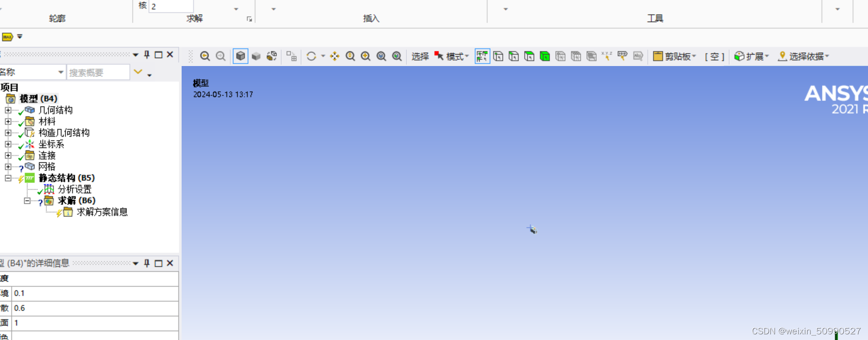Expand the 连接 tree node
Screen dimensions: 868x340
coord(8,155)
